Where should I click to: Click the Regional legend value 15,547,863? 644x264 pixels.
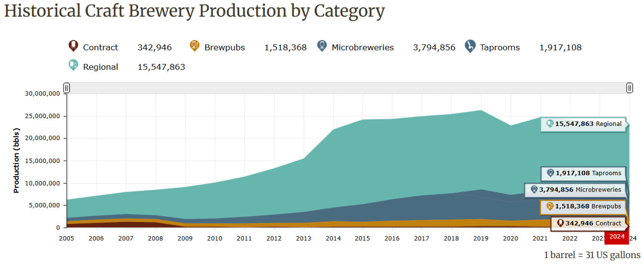(x=161, y=67)
